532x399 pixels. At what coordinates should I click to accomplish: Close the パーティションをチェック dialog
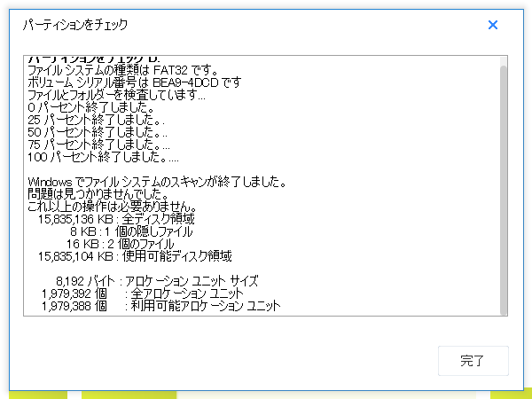(493, 25)
